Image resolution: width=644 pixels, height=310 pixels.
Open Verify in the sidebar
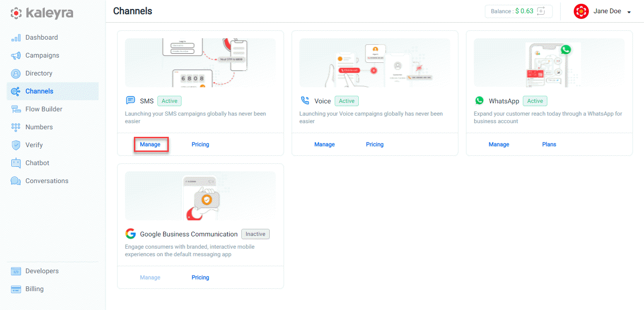pos(34,145)
